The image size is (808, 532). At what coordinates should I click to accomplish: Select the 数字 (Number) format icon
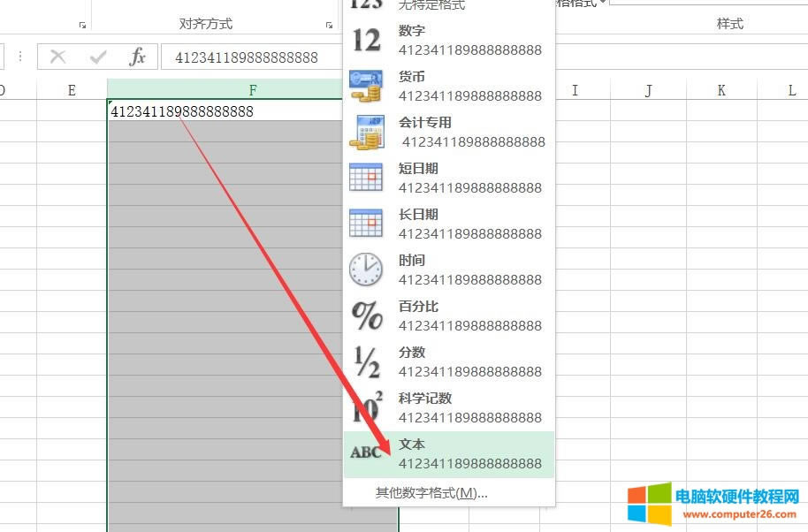click(366, 39)
